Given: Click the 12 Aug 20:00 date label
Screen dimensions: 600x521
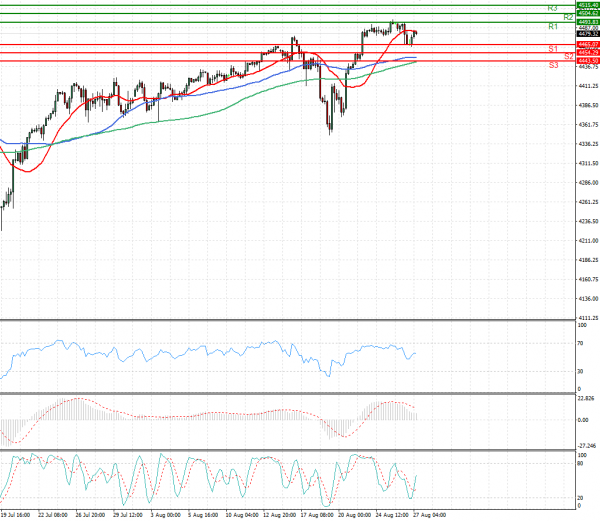Looking at the screenshot, I should pyautogui.click(x=279, y=515).
